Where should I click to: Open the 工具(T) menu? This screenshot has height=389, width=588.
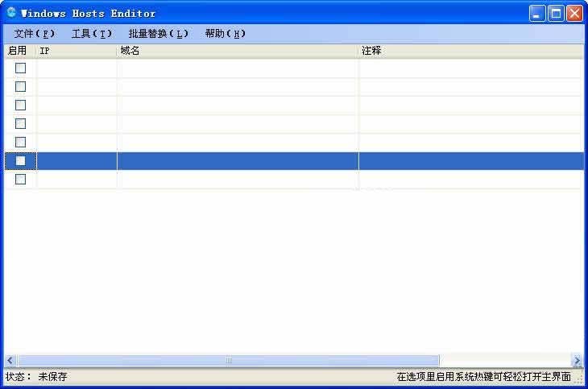coord(91,34)
